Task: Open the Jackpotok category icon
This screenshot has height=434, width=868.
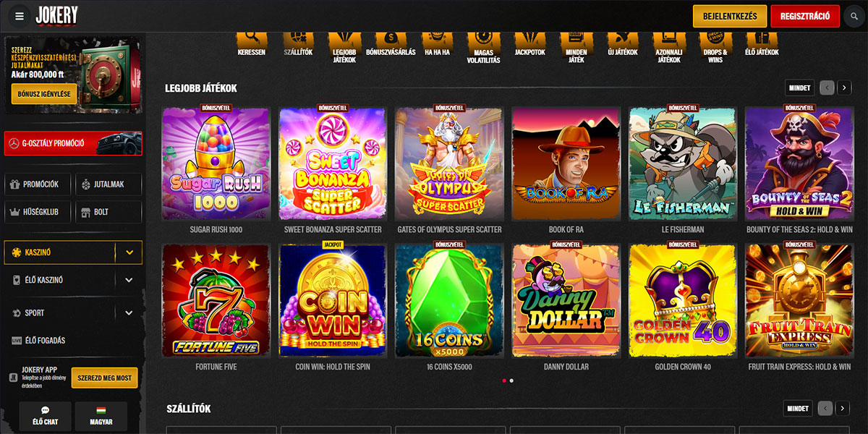Action: point(529,37)
